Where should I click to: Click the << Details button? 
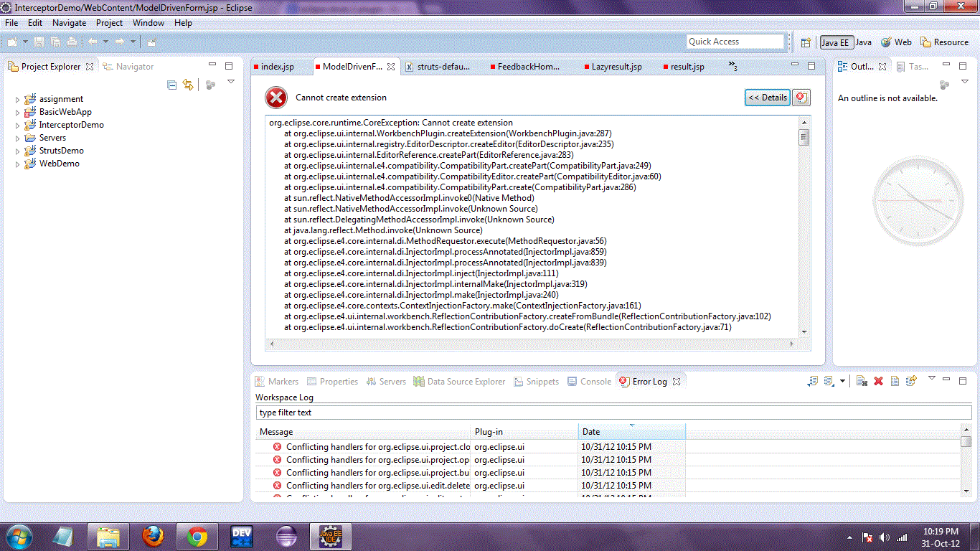[x=768, y=98]
